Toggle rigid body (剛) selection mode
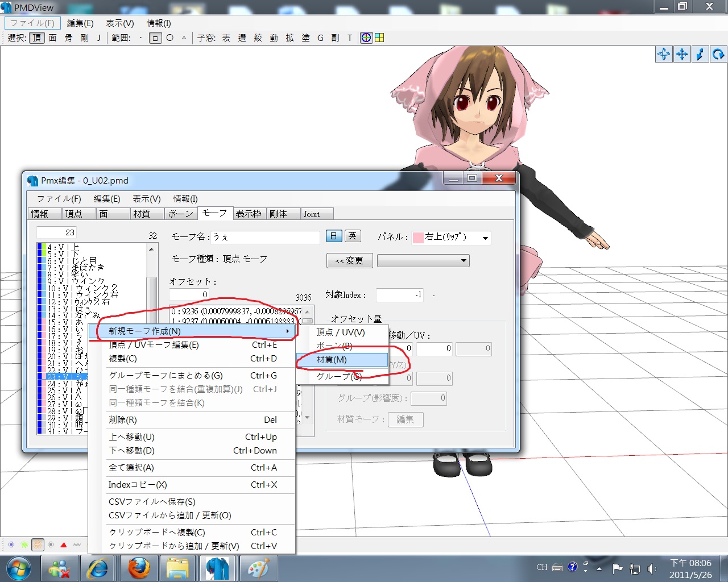 pos(85,38)
